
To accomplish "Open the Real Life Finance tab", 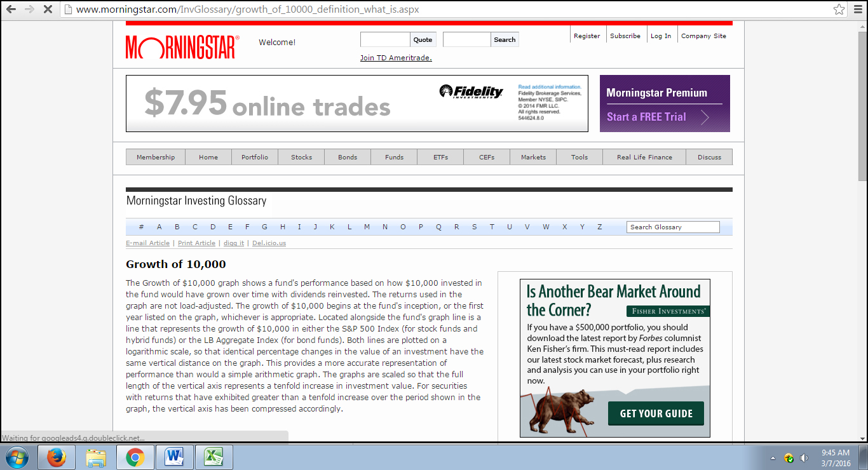I will pyautogui.click(x=644, y=157).
